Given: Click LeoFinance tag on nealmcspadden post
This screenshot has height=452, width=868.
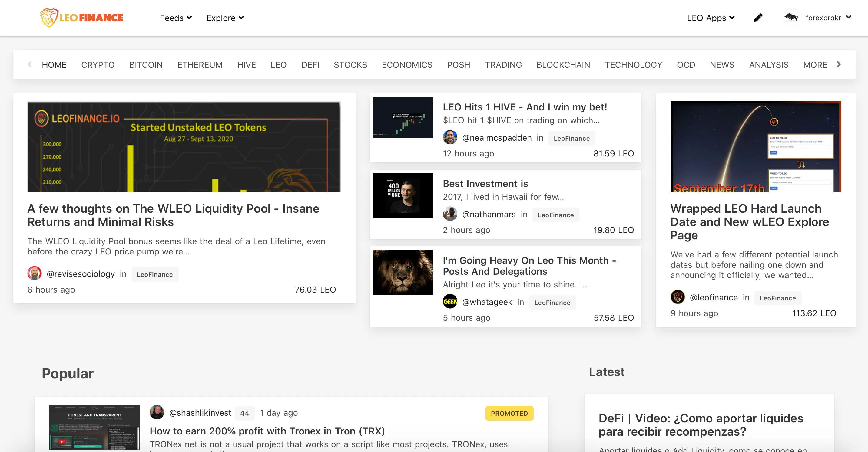Looking at the screenshot, I should pyautogui.click(x=571, y=138).
